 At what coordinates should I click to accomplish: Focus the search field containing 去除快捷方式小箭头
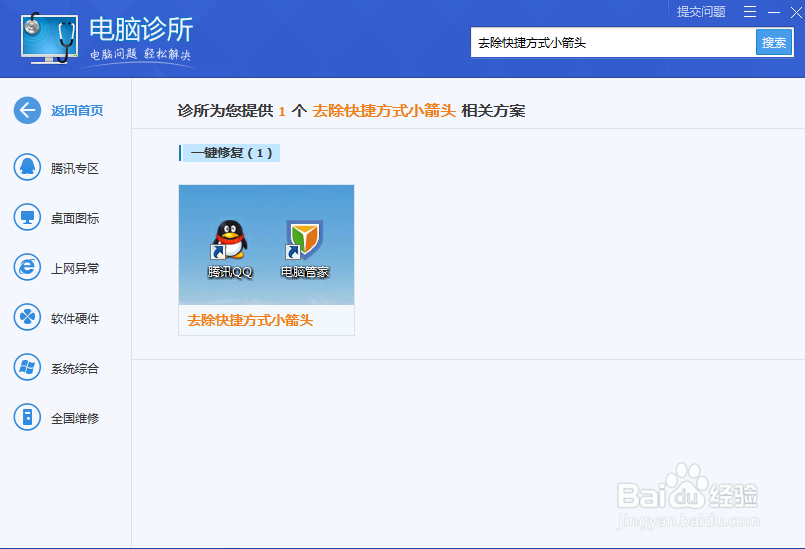(x=613, y=42)
